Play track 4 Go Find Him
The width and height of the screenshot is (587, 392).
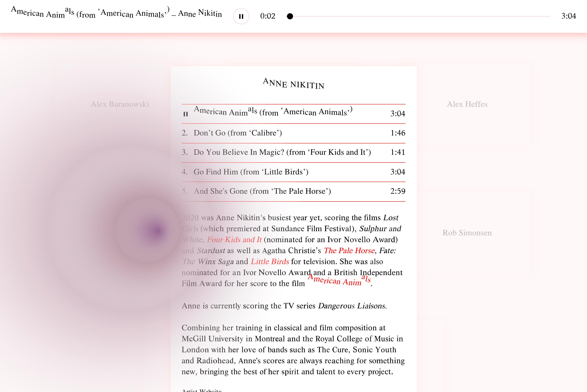[251, 172]
